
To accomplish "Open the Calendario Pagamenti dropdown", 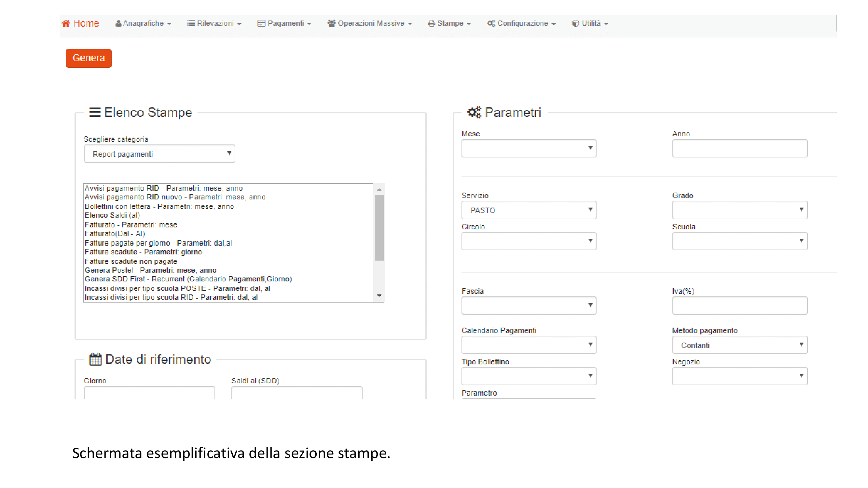I will 529,345.
